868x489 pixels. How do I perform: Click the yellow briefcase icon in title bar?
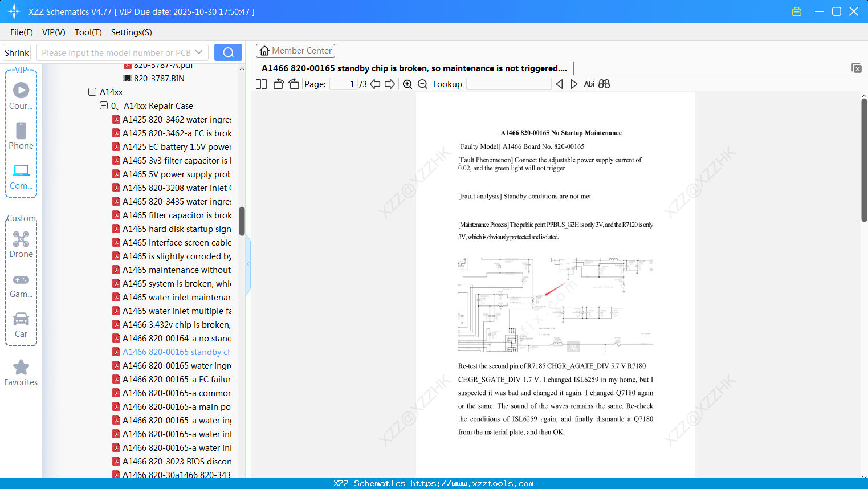click(797, 11)
